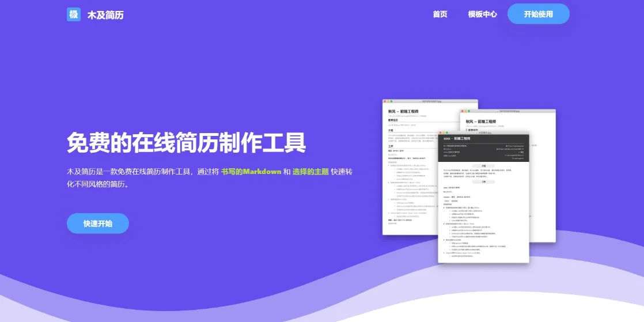Open the 首页 navigation link

[440, 14]
